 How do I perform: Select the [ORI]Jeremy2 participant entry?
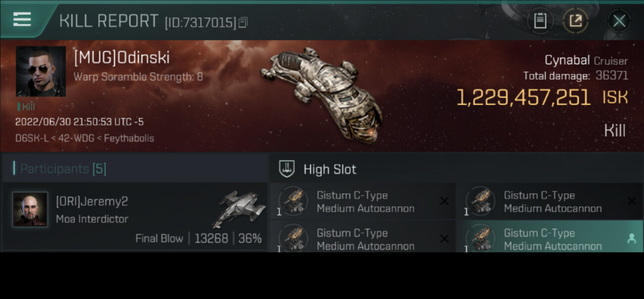tap(135, 216)
